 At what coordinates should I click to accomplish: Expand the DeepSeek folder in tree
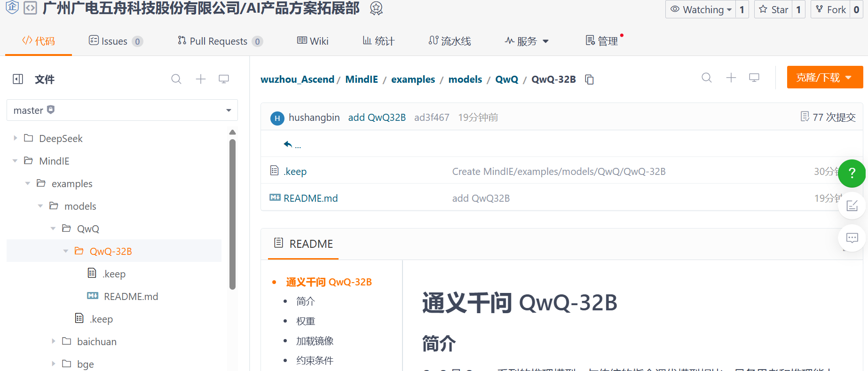tap(16, 138)
